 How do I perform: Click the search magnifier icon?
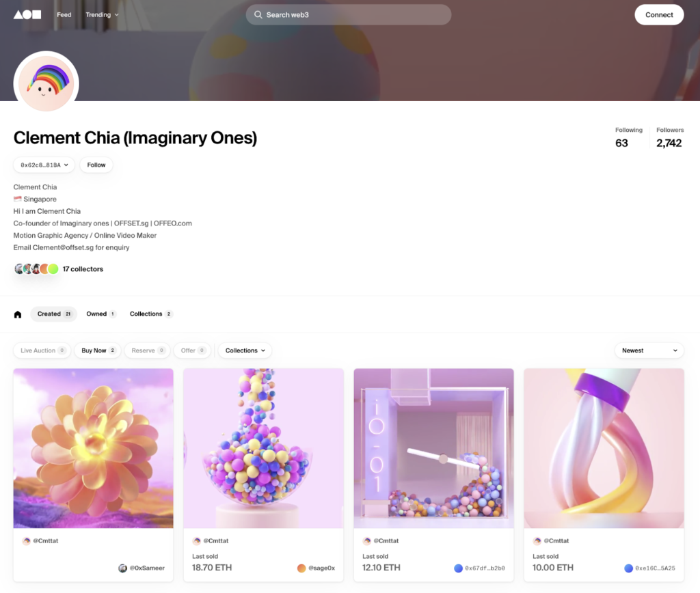click(258, 15)
